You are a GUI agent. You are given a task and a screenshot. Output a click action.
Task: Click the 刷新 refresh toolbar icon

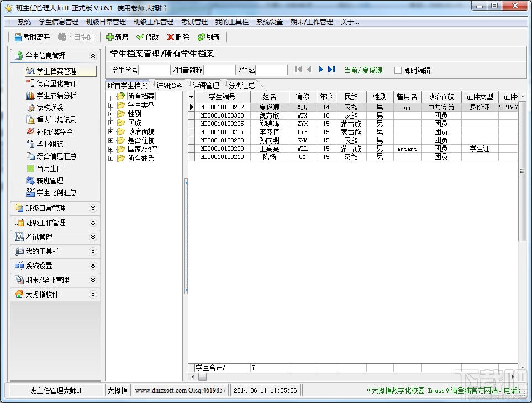201,37
